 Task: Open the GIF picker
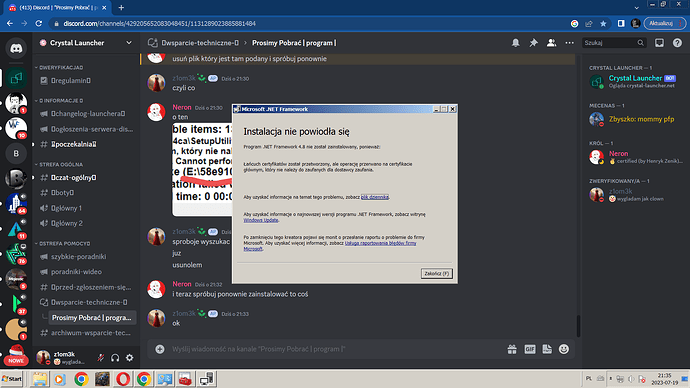[x=530, y=349]
